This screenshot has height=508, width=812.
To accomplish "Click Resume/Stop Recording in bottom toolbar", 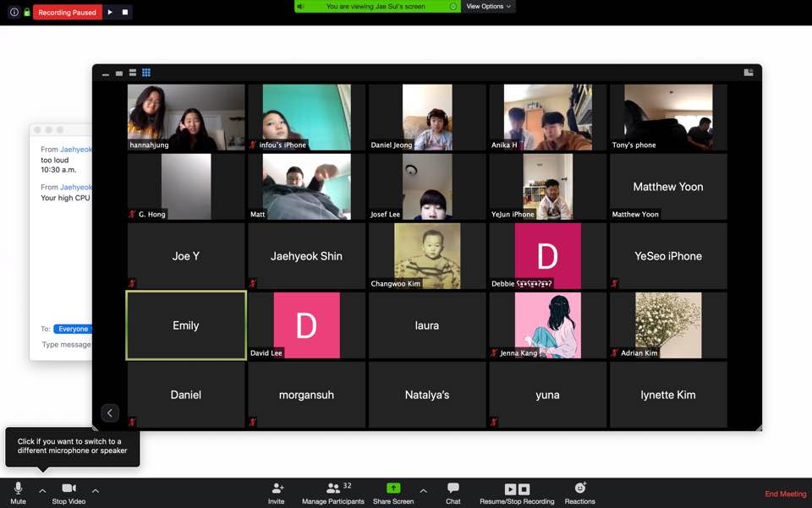I will point(517,494).
